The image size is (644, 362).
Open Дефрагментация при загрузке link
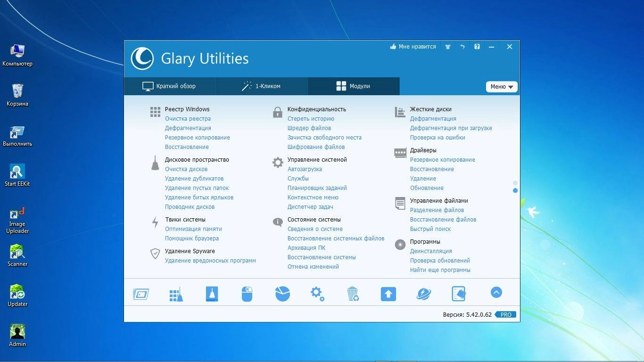[x=451, y=128]
